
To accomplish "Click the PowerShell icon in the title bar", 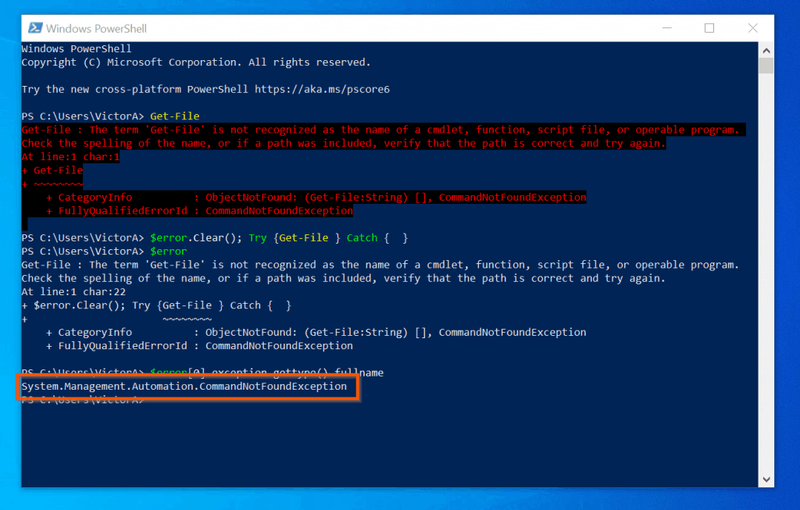I will click(x=35, y=28).
